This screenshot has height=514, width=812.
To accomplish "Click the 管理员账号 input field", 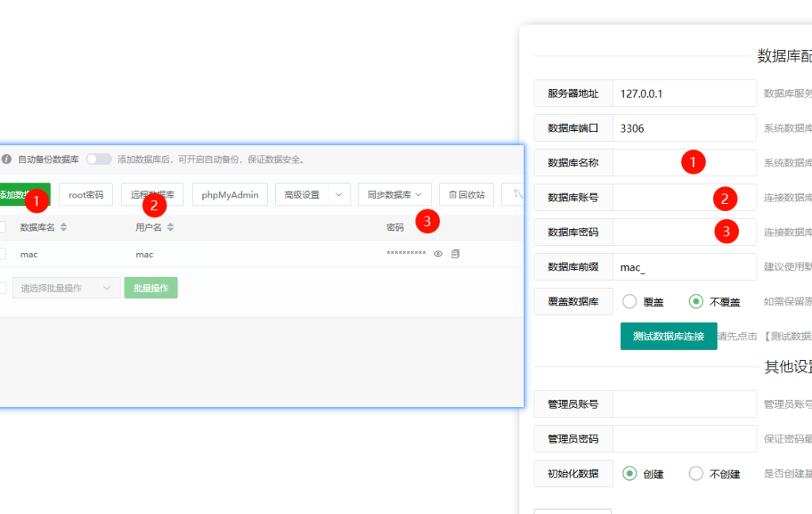I will [684, 404].
